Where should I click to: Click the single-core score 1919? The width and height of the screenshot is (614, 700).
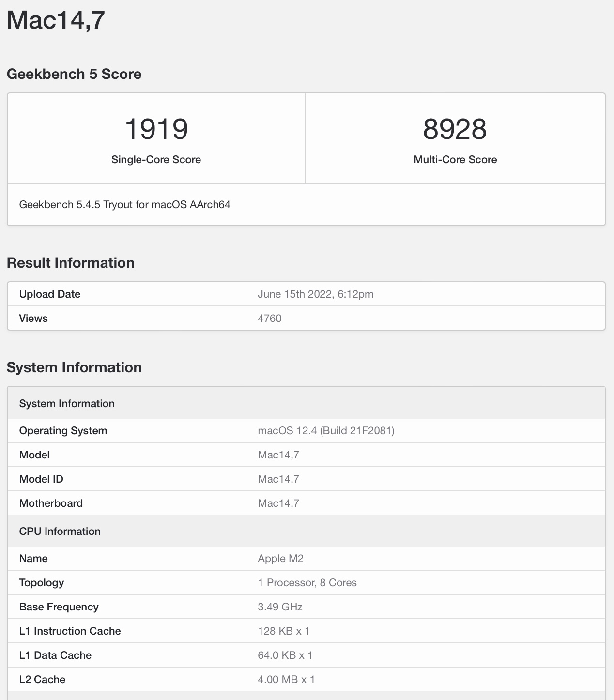point(156,129)
